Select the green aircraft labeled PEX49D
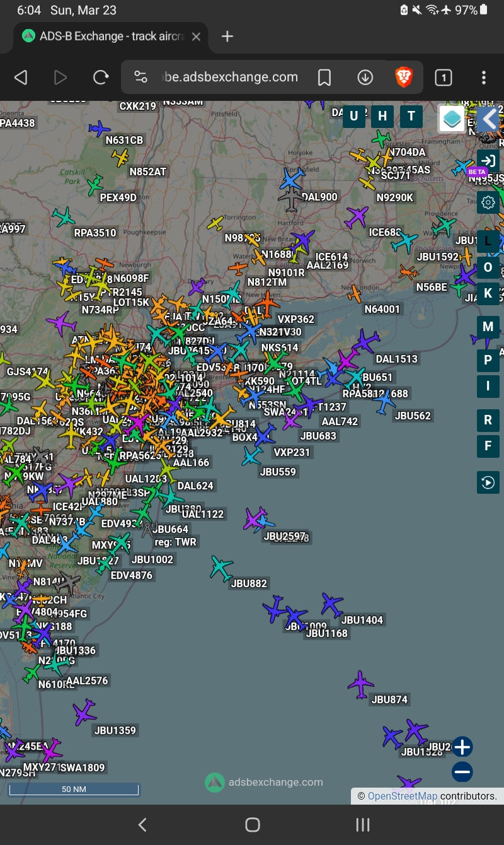This screenshot has width=504, height=845. [94, 185]
